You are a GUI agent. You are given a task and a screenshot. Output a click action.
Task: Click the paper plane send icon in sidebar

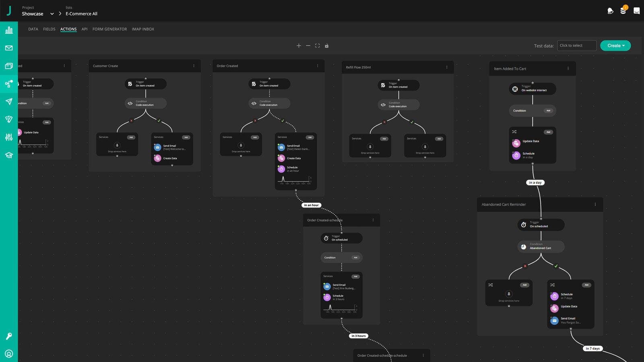9,101
